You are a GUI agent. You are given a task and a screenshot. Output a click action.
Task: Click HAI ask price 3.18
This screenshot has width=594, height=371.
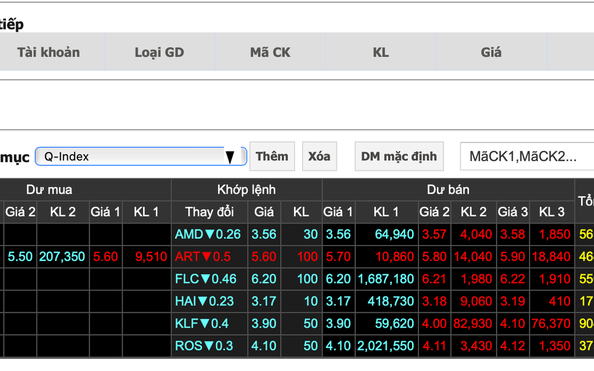(x=435, y=301)
